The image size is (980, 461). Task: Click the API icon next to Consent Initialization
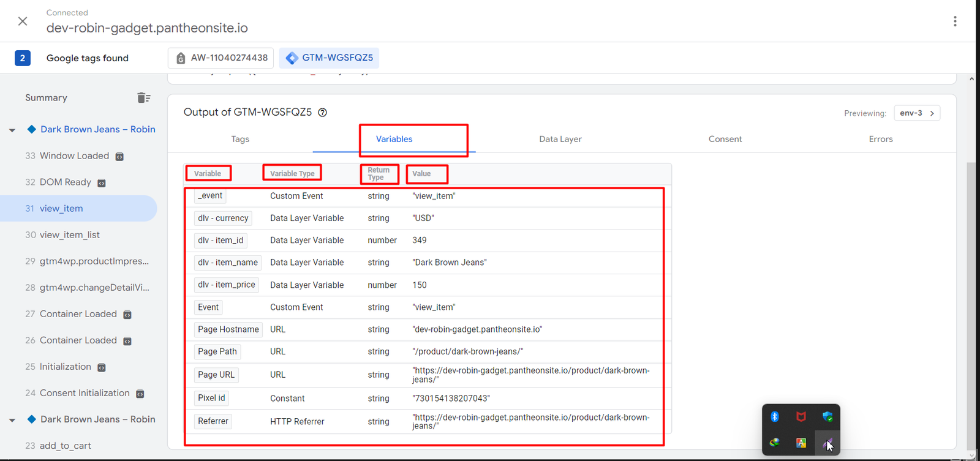point(140,394)
